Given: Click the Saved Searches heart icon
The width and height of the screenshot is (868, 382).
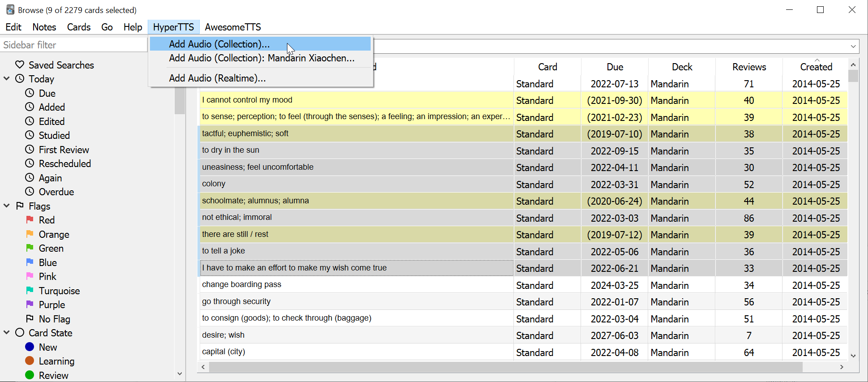Looking at the screenshot, I should tap(20, 65).
